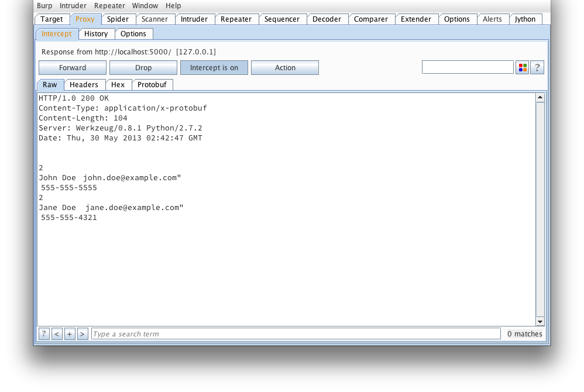Open the help question mark icon near comment field
Image resolution: width=584 pixels, height=392 pixels.
pyautogui.click(x=537, y=68)
